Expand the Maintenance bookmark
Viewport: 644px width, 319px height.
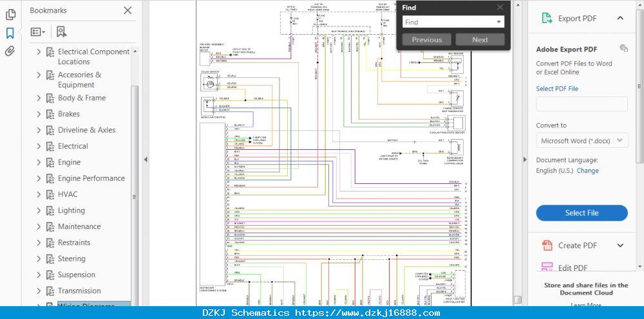point(39,226)
